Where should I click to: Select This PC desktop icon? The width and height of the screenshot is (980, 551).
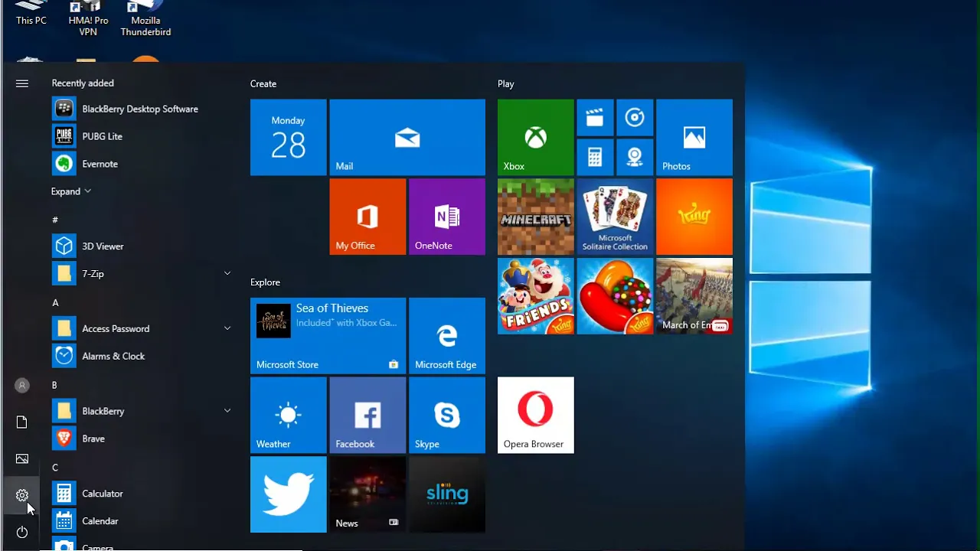[31, 13]
